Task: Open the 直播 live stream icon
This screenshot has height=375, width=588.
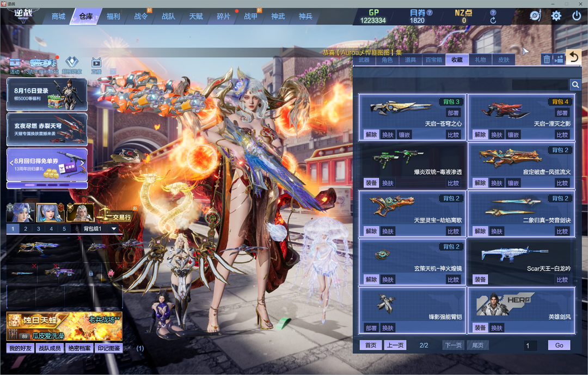Action: click(96, 66)
